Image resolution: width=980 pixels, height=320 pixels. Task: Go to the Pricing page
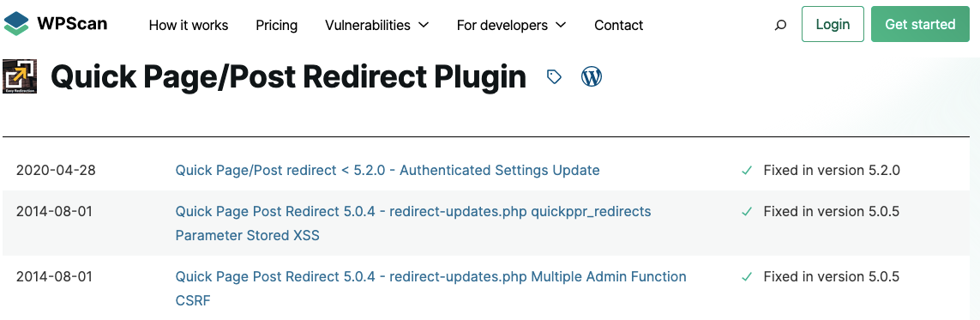pyautogui.click(x=277, y=25)
